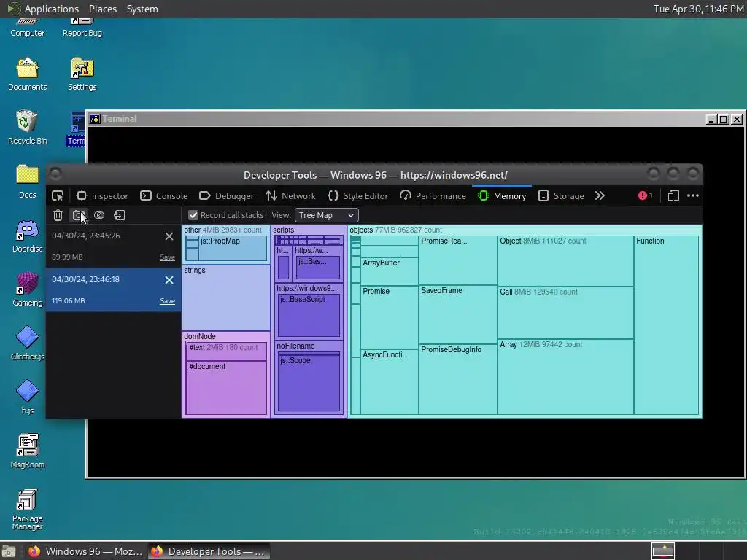This screenshot has width=747, height=560.
Task: Open the Places menu in top panel
Action: 102,9
